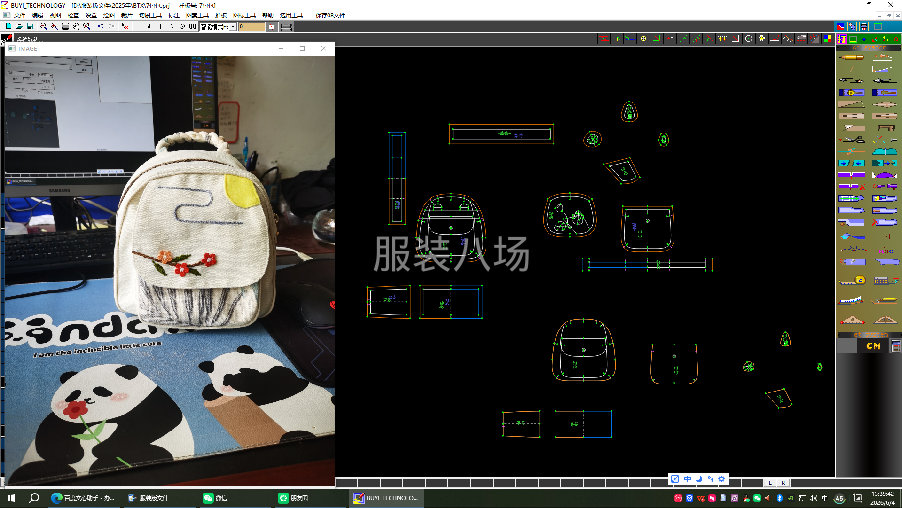The width and height of the screenshot is (902, 508).
Task: Select the tall vertical strip pattern piece
Action: point(397,178)
